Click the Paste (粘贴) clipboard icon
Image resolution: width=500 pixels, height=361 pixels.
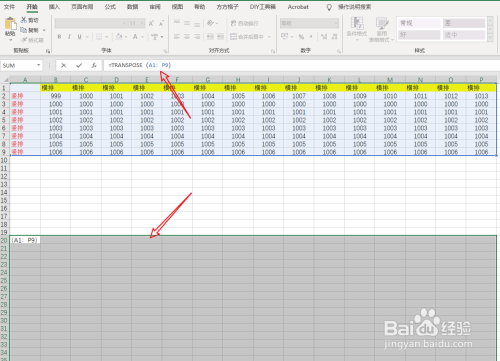10,24
